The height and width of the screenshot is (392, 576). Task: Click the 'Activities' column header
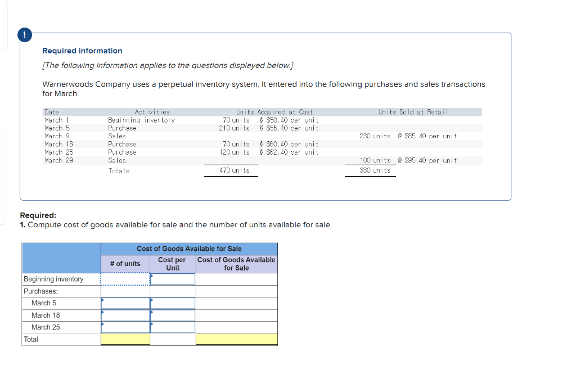tap(152, 112)
